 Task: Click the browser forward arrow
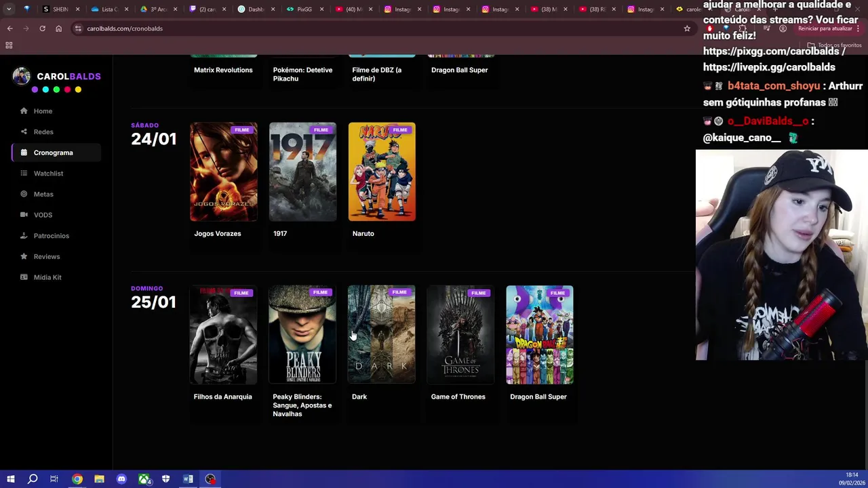point(26,28)
